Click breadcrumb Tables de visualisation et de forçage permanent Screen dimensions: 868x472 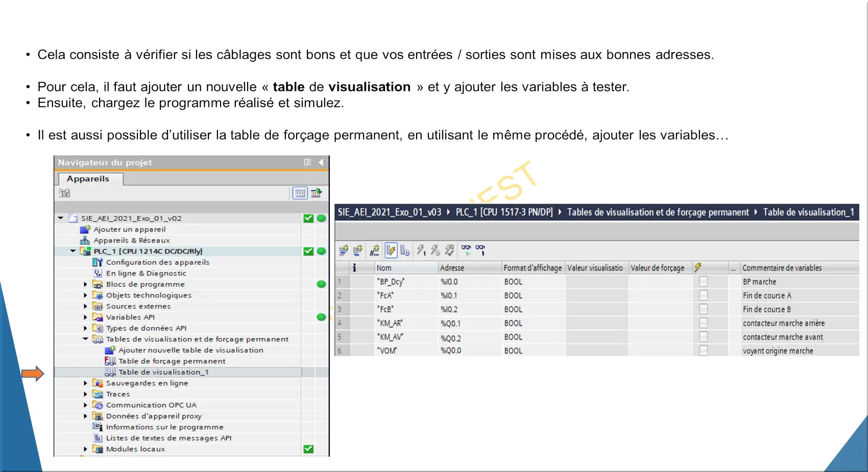(658, 212)
